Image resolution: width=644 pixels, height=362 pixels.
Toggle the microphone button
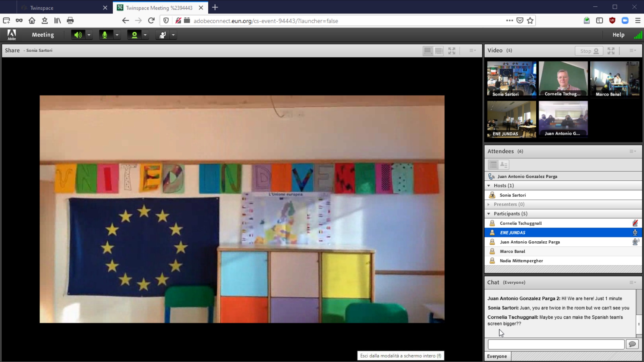105,35
